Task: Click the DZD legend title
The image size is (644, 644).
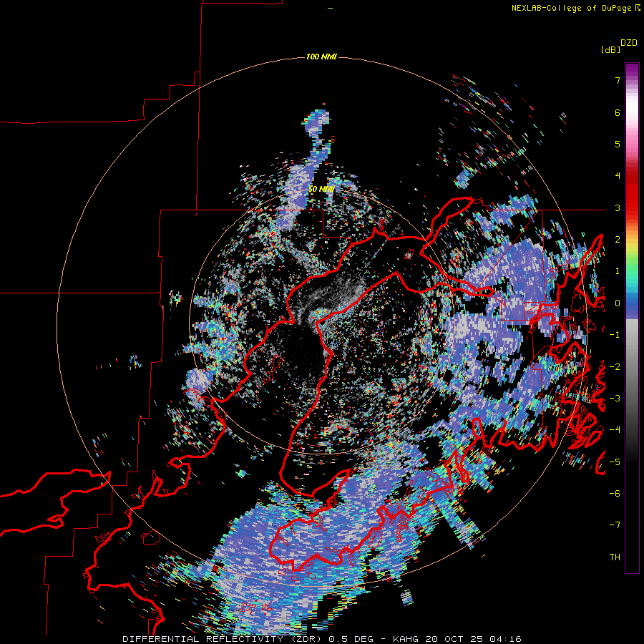Action: point(629,43)
